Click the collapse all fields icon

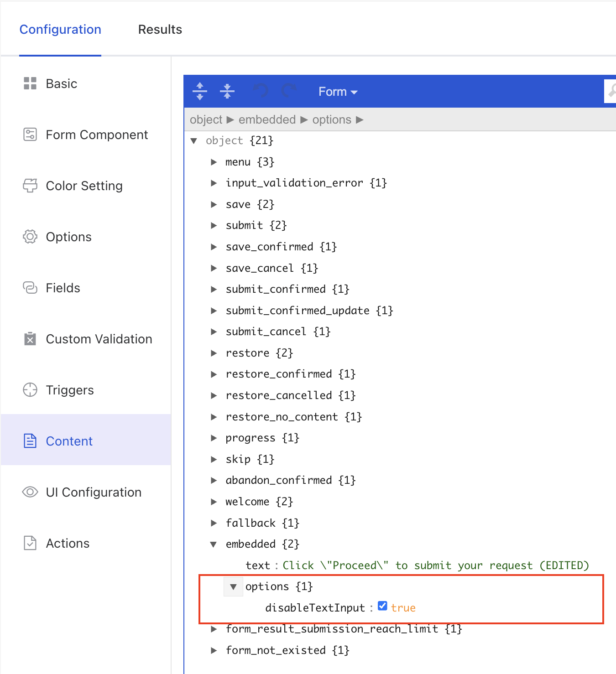(x=227, y=91)
